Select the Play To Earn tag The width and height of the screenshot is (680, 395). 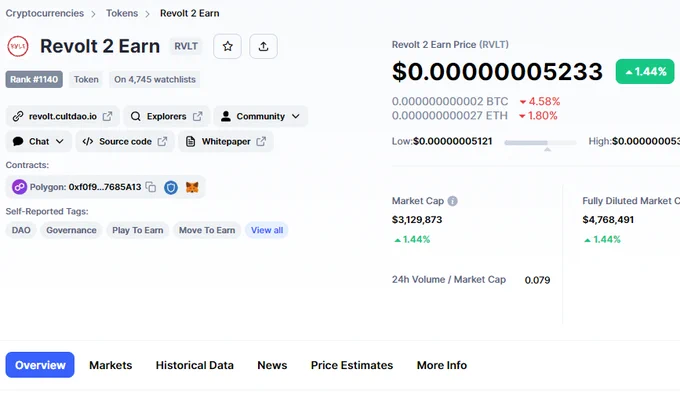137,230
